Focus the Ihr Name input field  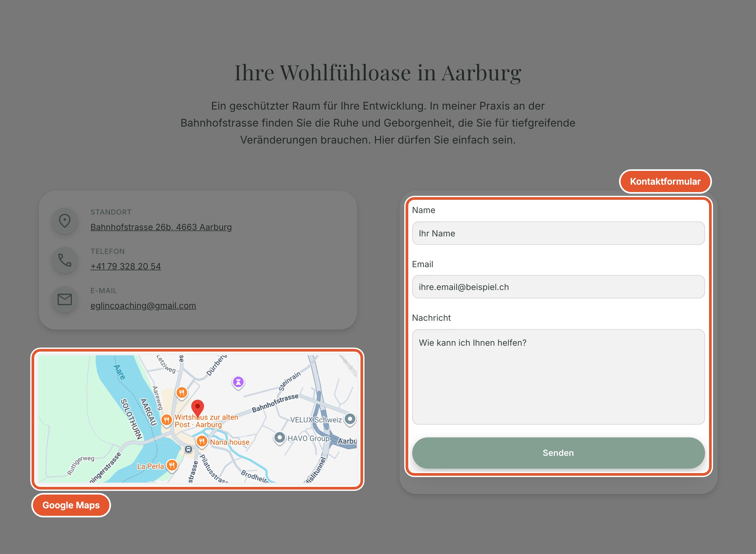coord(558,233)
